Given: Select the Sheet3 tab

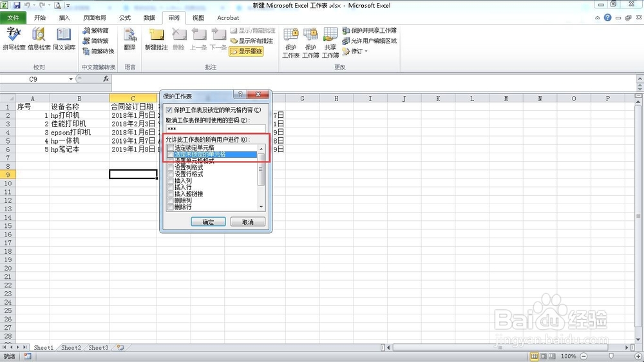Looking at the screenshot, I should point(98,348).
